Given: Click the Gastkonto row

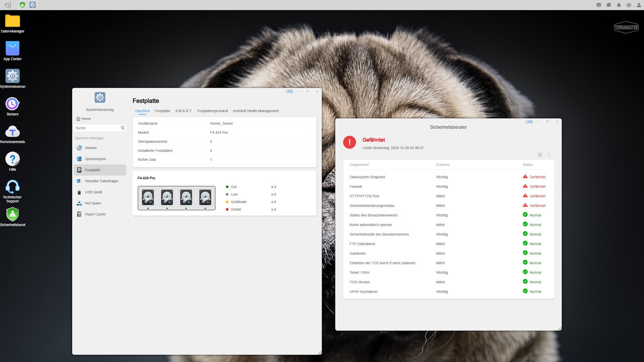Looking at the screenshot, I should (448, 253).
